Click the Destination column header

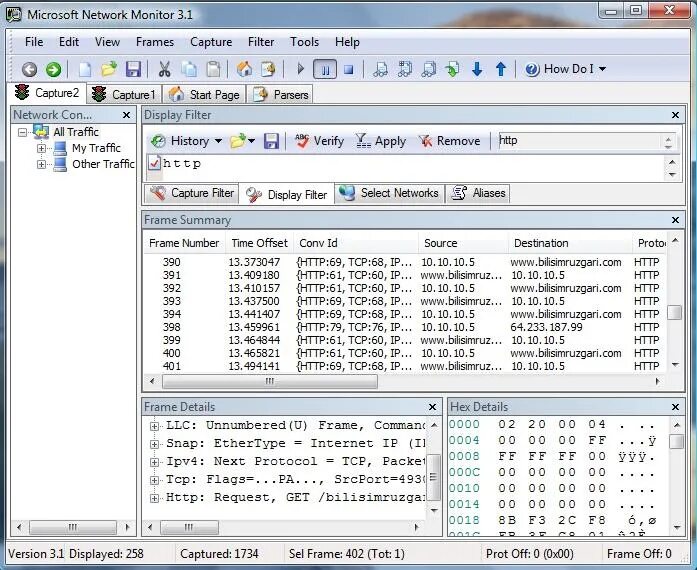coord(570,243)
